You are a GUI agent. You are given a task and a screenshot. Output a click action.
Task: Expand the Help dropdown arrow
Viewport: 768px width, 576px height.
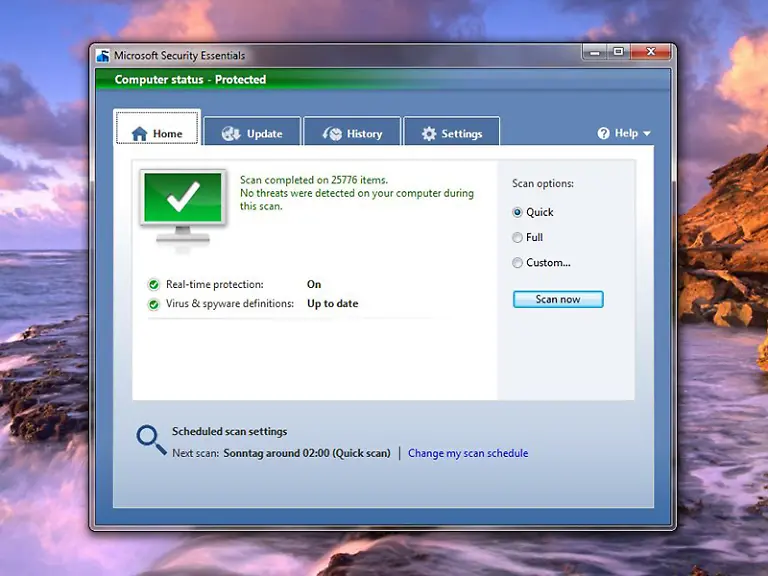(647, 134)
